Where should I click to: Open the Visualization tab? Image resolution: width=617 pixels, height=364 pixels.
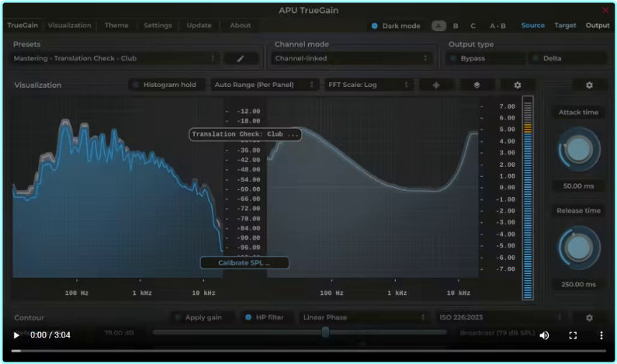click(70, 26)
